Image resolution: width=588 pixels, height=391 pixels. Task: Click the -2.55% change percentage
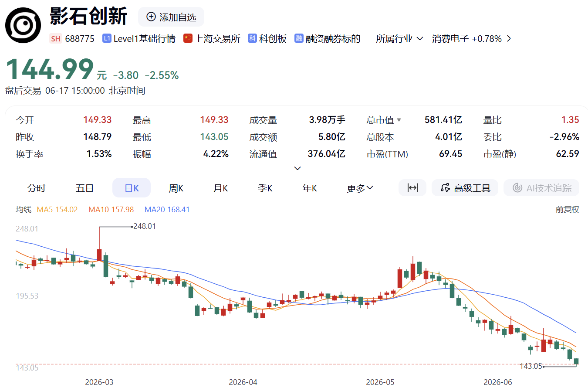pos(162,75)
